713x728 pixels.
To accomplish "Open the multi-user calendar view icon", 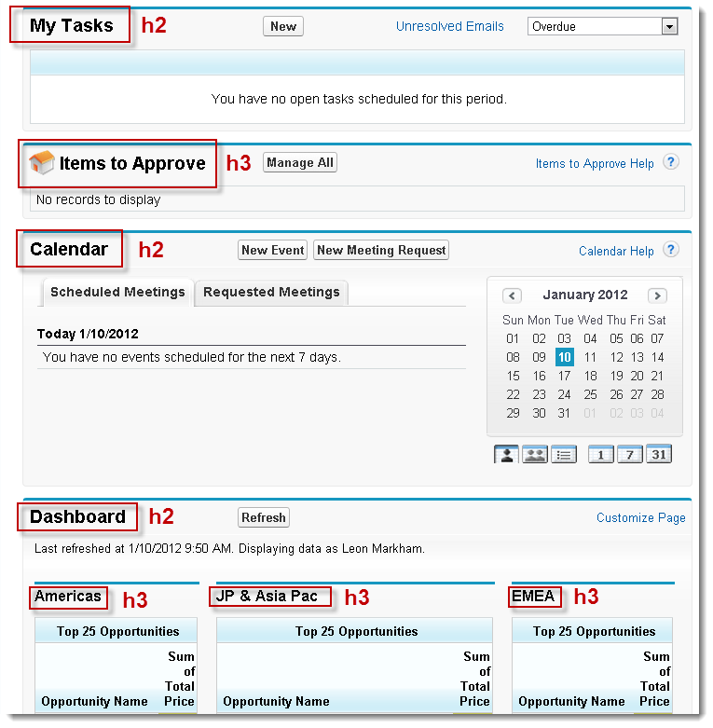I will 535,454.
